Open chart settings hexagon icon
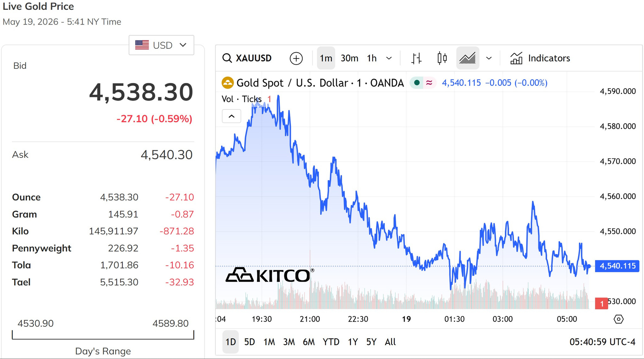 pyautogui.click(x=619, y=319)
